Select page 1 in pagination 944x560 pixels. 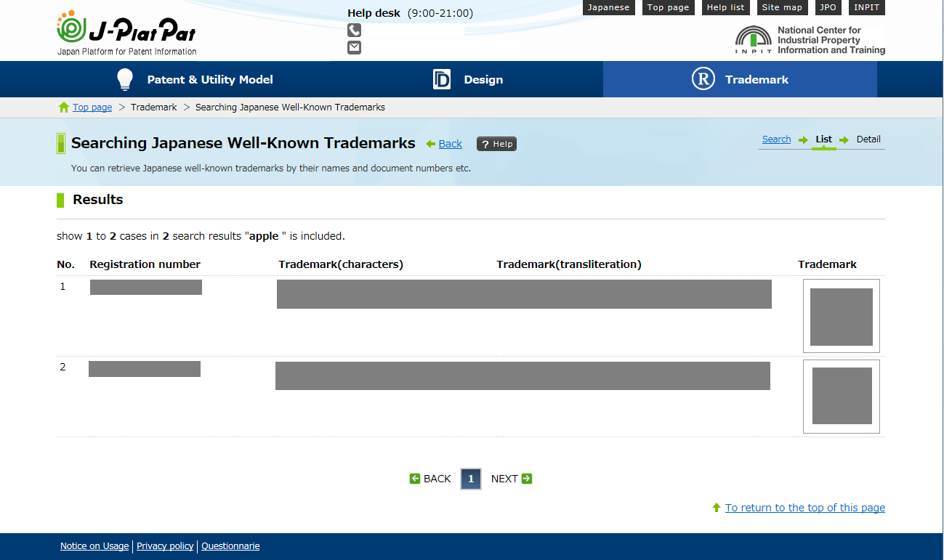(x=471, y=479)
